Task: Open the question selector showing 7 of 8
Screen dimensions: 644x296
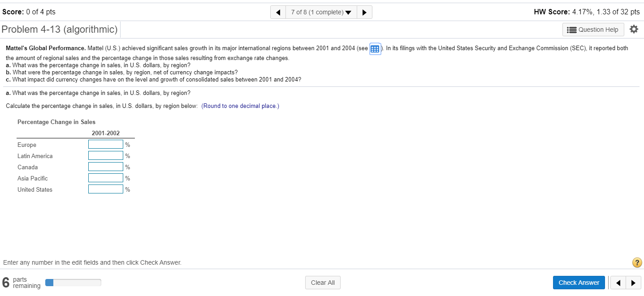Action: click(x=321, y=12)
